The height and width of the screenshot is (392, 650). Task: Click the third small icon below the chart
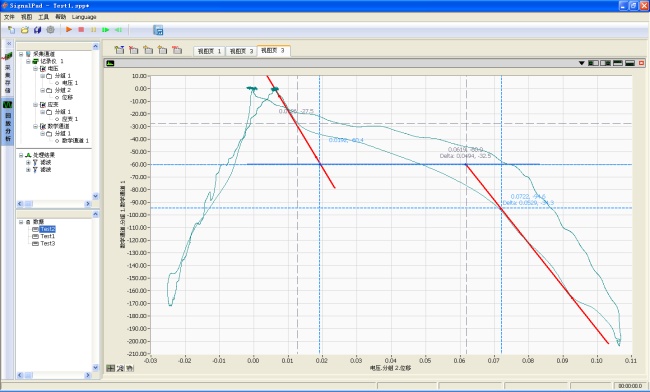(x=129, y=368)
